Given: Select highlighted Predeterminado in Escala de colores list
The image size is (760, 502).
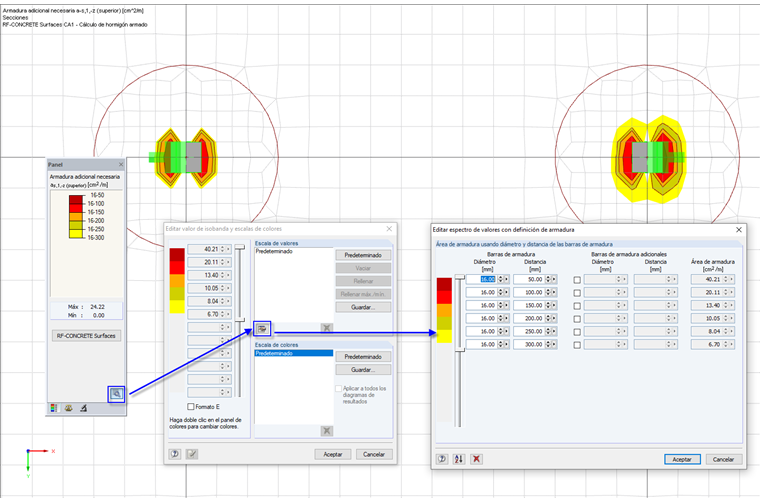Looking at the screenshot, I should 294,353.
